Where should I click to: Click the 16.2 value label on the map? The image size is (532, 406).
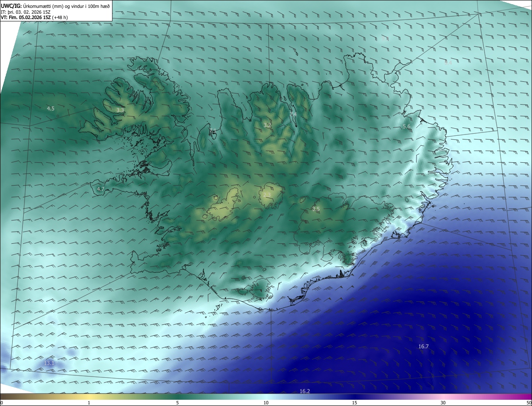[x=305, y=391]
